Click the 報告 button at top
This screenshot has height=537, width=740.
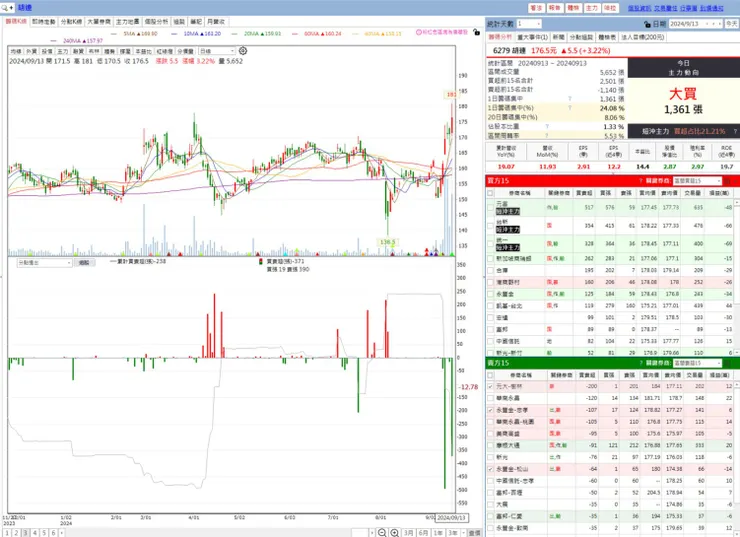555,8
